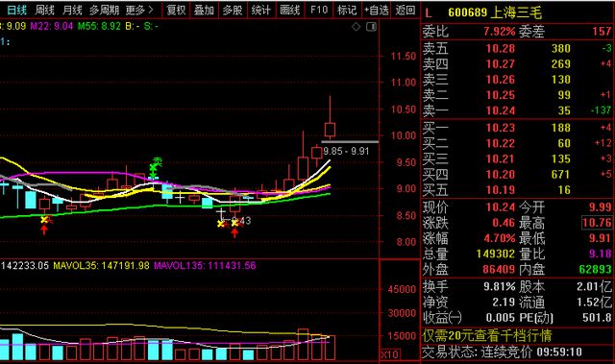Switch to 月线 monthly chart

(x=72, y=10)
